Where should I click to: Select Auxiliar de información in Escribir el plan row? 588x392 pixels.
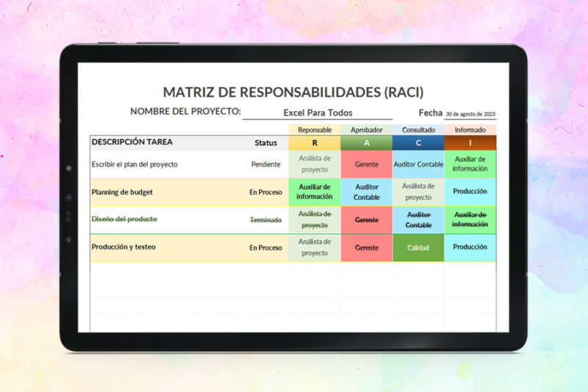click(470, 164)
